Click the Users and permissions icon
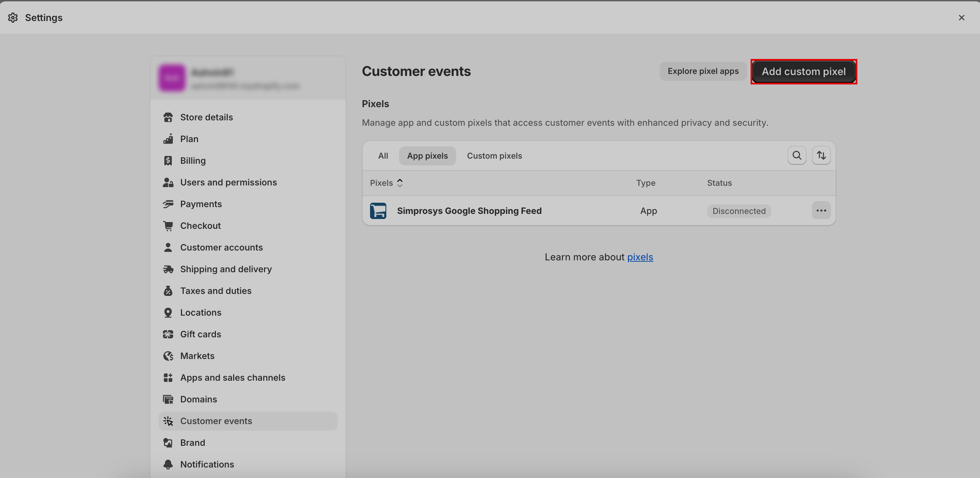This screenshot has width=980, height=478. pyautogui.click(x=168, y=182)
